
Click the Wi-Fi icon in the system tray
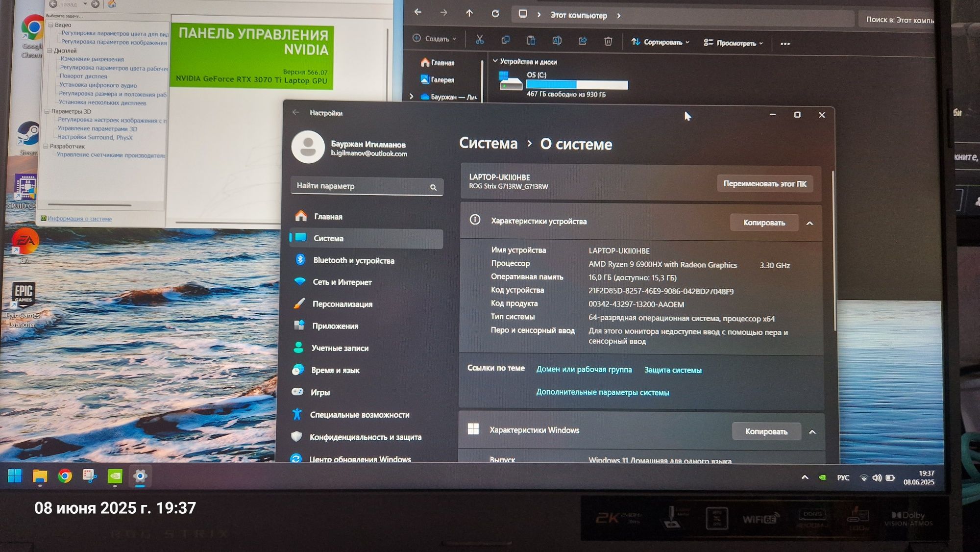(864, 477)
